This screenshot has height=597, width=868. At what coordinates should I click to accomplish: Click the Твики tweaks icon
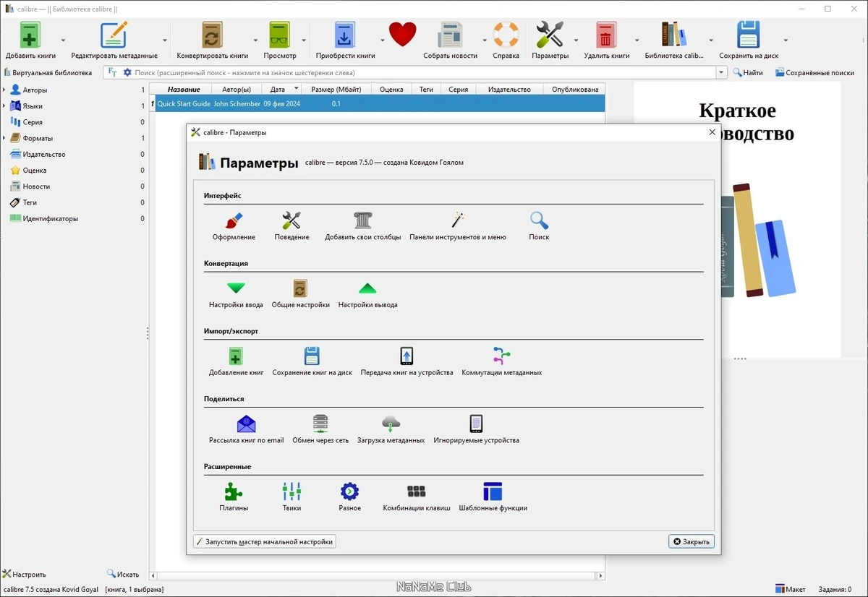[x=292, y=497]
